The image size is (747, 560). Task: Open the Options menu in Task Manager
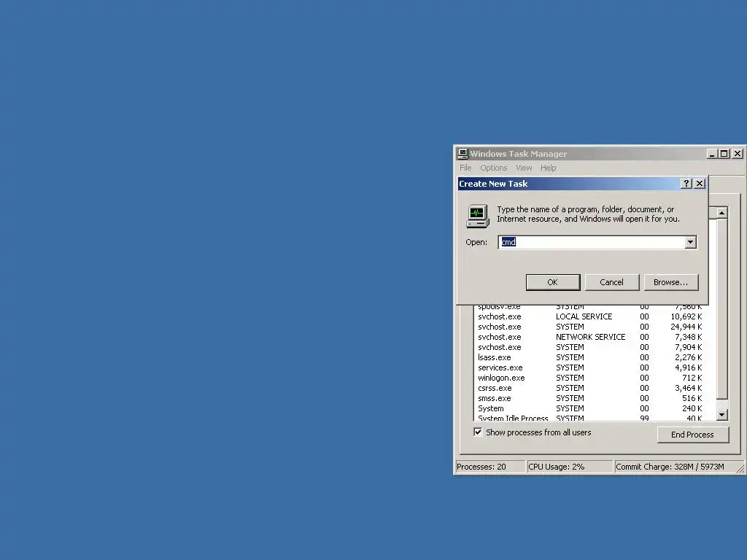coord(494,168)
